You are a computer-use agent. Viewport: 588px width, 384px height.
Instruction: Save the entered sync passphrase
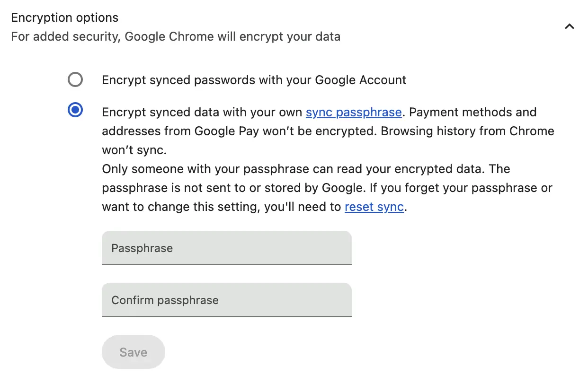click(133, 351)
